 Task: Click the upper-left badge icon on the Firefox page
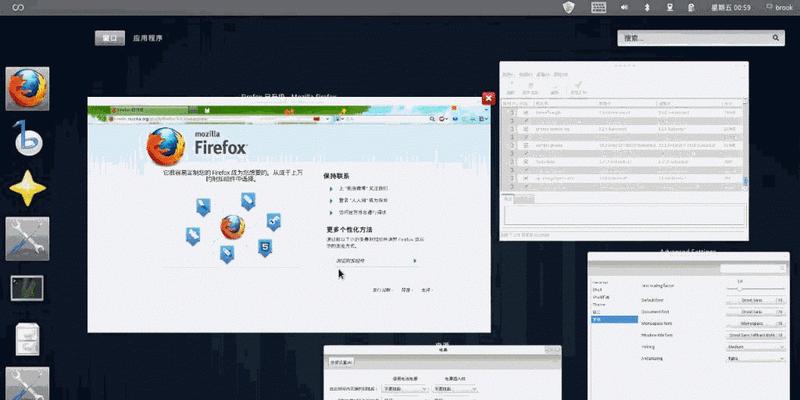tap(204, 207)
